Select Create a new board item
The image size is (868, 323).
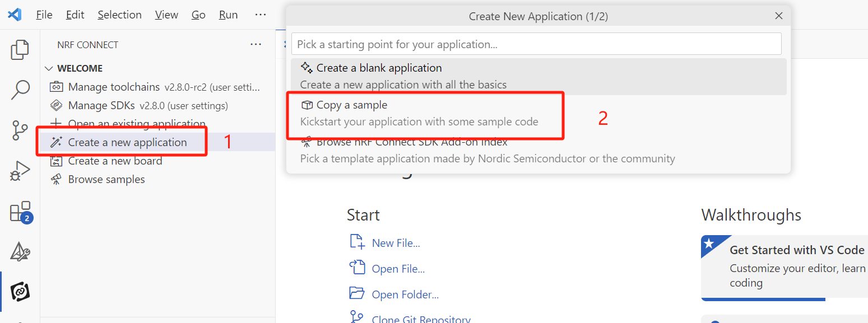[115, 161]
